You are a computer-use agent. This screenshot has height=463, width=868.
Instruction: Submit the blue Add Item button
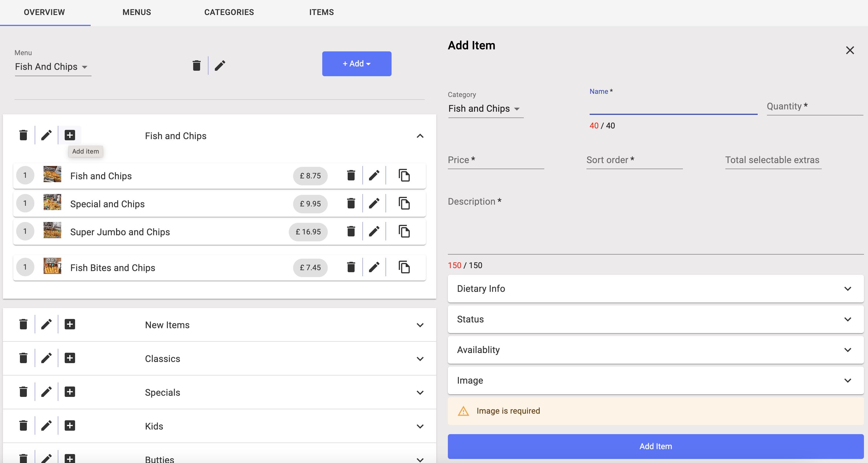coord(655,446)
